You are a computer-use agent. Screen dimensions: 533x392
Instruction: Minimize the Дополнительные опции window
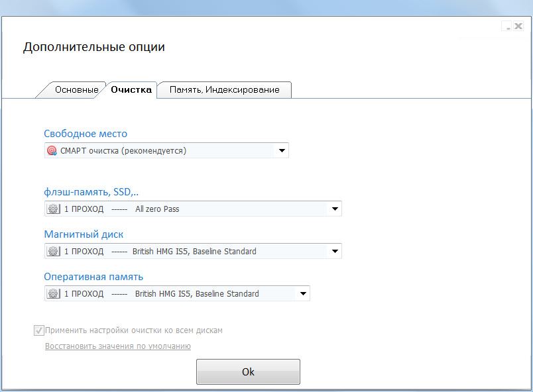(x=507, y=26)
